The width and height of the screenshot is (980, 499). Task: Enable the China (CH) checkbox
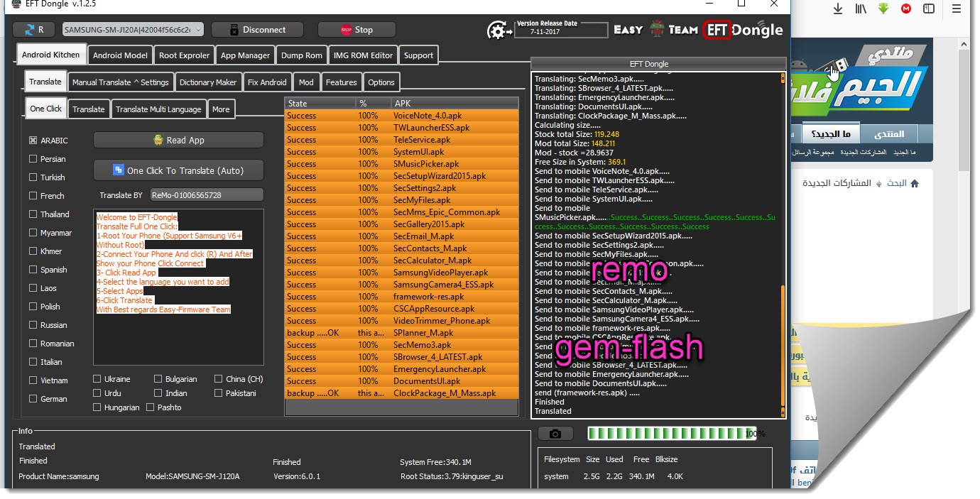[x=219, y=379]
